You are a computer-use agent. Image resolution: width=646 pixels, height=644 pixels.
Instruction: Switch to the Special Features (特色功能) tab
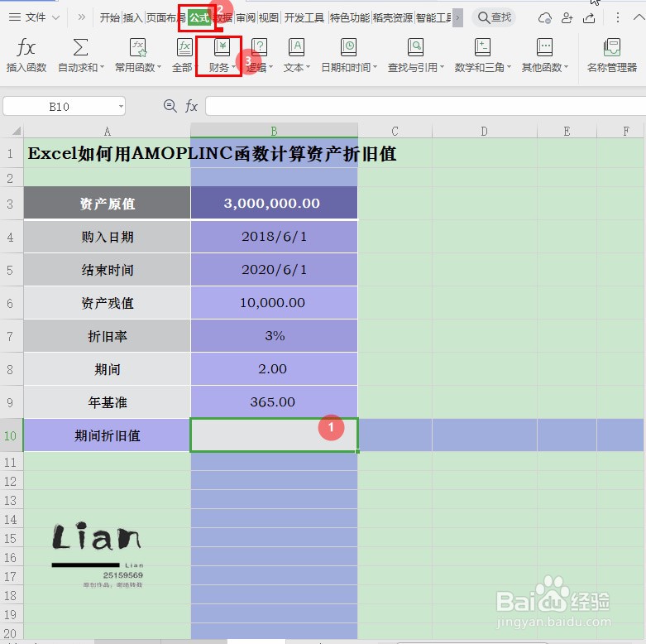349,17
